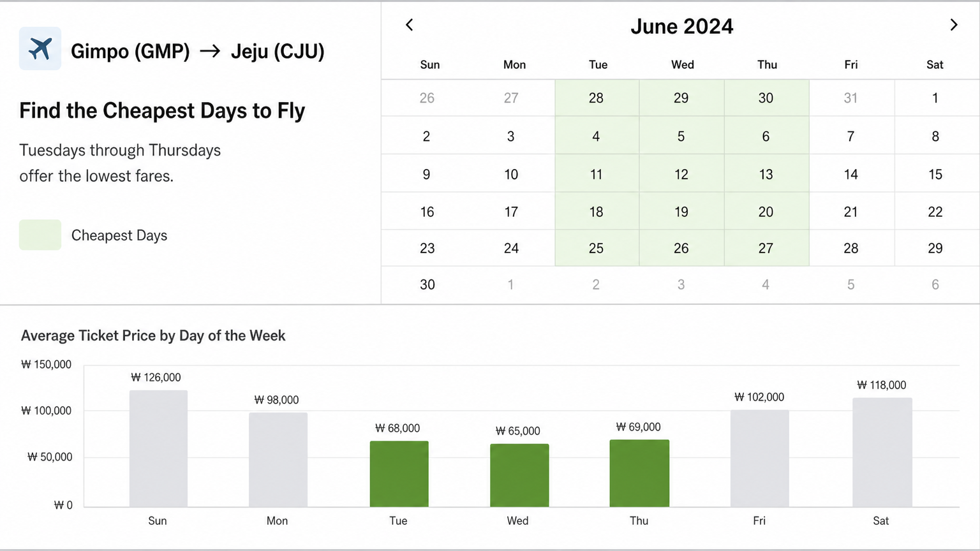Select June 30 in the last row
This screenshot has width=980, height=551.
pyautogui.click(x=427, y=284)
